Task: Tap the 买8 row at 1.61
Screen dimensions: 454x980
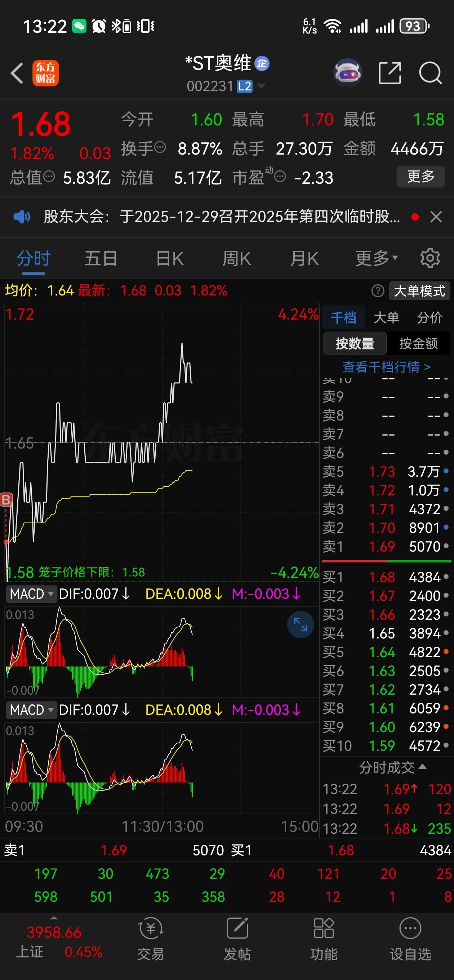Action: [x=386, y=709]
